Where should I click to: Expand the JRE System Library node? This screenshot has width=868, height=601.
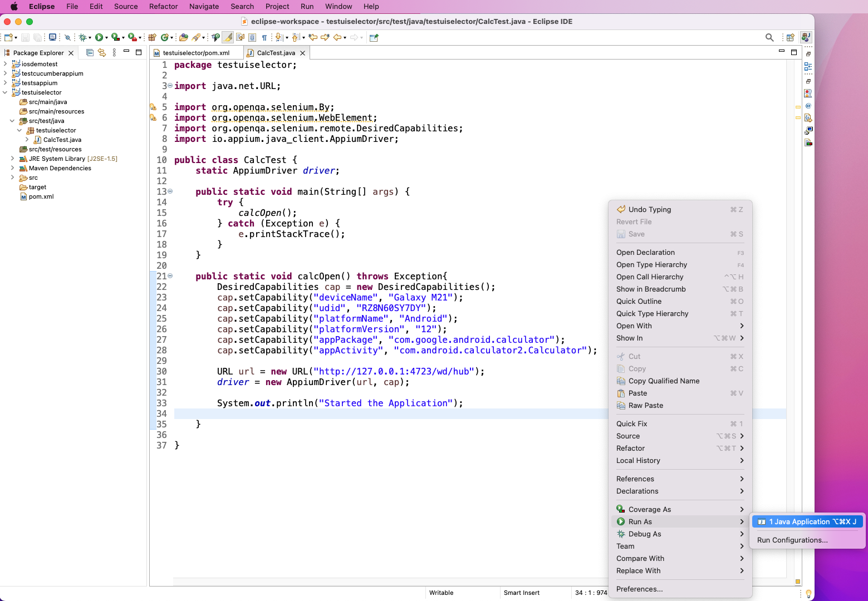(x=13, y=159)
